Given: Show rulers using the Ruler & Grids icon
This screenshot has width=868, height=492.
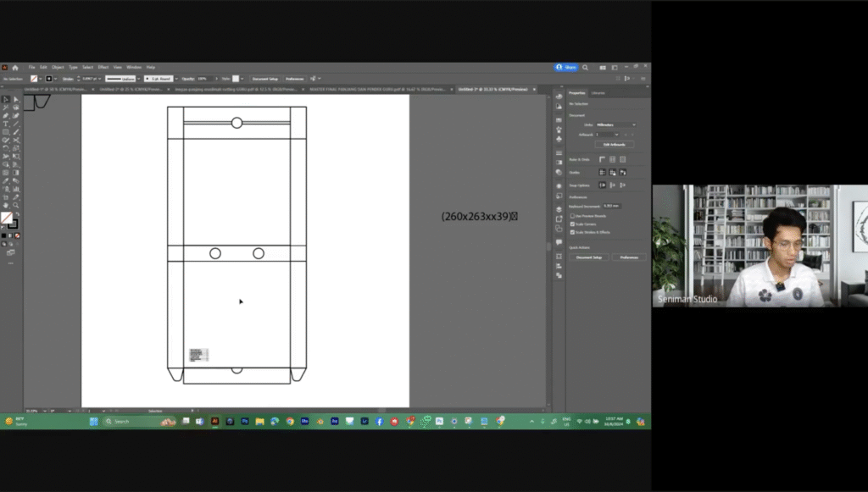Looking at the screenshot, I should (603, 158).
